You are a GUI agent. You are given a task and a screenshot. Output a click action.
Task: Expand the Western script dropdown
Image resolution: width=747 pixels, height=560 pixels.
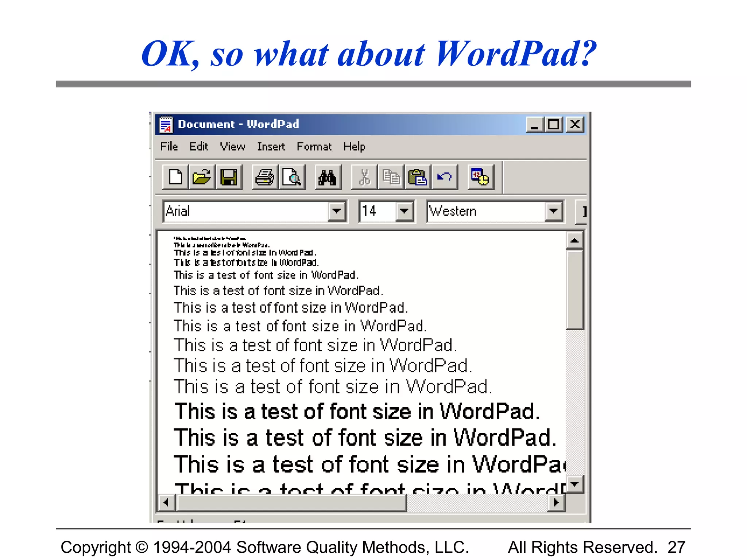554,211
